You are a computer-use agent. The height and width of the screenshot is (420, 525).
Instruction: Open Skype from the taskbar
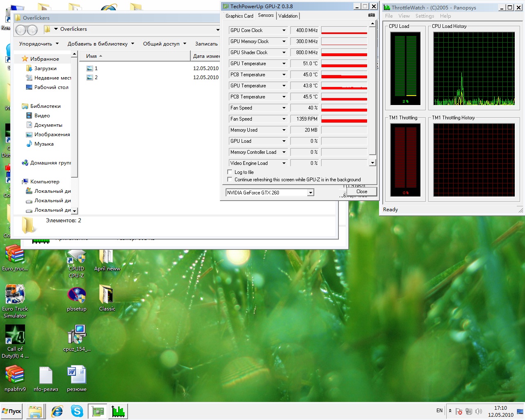click(x=77, y=411)
